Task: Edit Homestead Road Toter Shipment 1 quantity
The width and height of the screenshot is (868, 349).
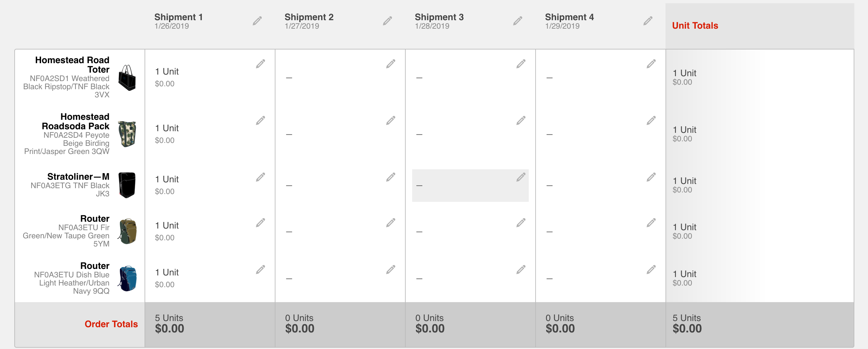Action: coord(260,64)
